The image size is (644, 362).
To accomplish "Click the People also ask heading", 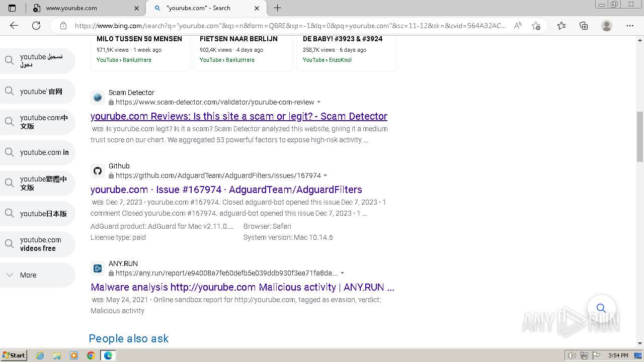I will pos(129,338).
